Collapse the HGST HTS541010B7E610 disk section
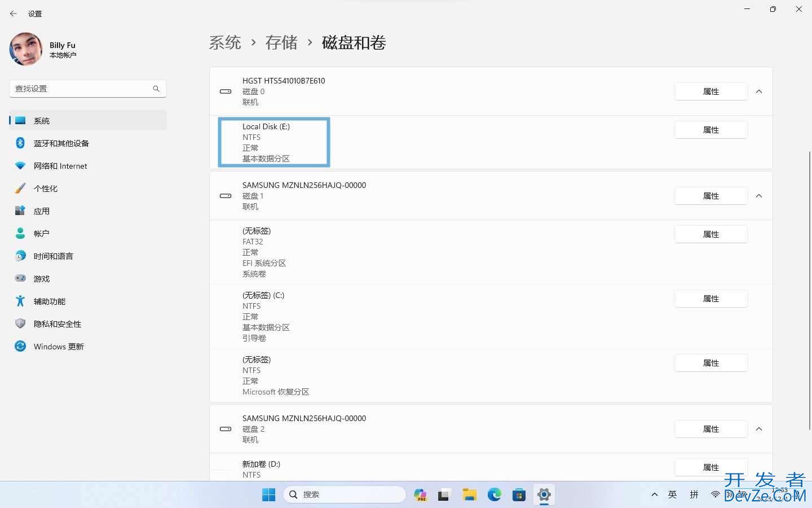This screenshot has width=812, height=508. (759, 91)
